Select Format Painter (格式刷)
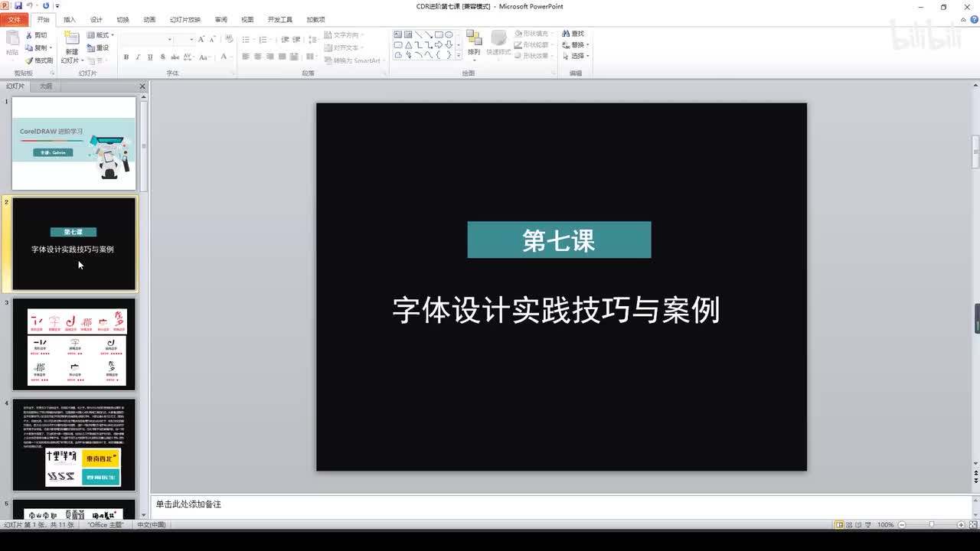980x551 pixels. tap(39, 60)
